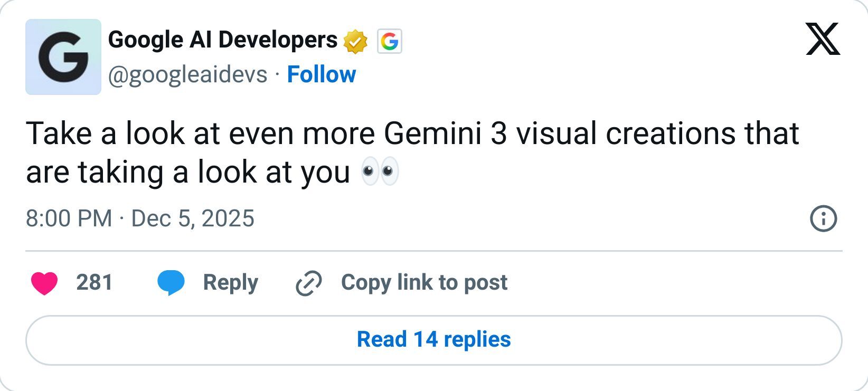Select the Copy link to post text
The width and height of the screenshot is (868, 391).
424,283
